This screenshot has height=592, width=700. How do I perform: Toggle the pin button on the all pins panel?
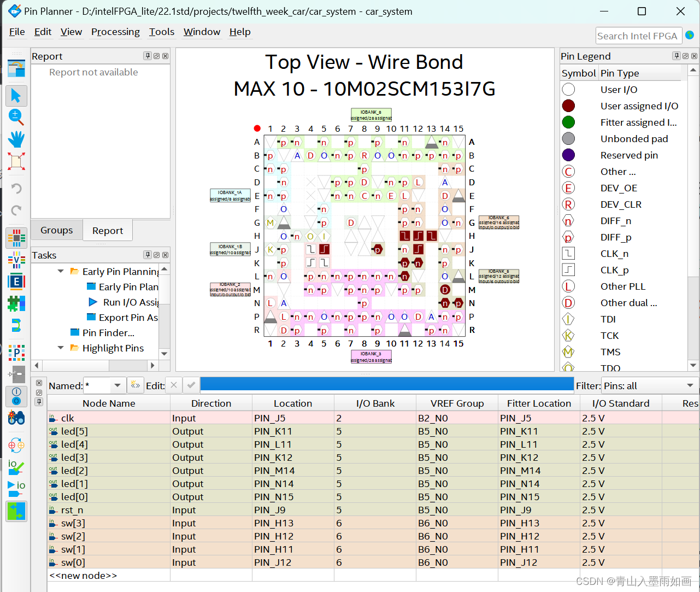[39, 402]
